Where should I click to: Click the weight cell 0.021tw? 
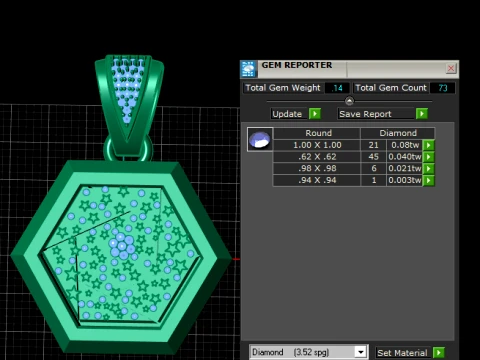(405, 168)
